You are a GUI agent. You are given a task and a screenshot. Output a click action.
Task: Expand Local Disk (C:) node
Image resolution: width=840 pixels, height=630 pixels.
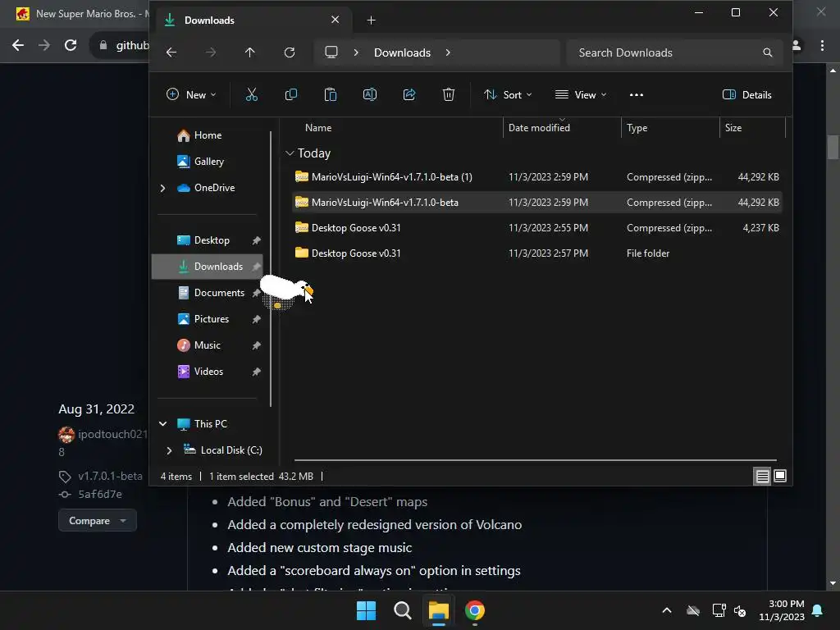coord(169,450)
